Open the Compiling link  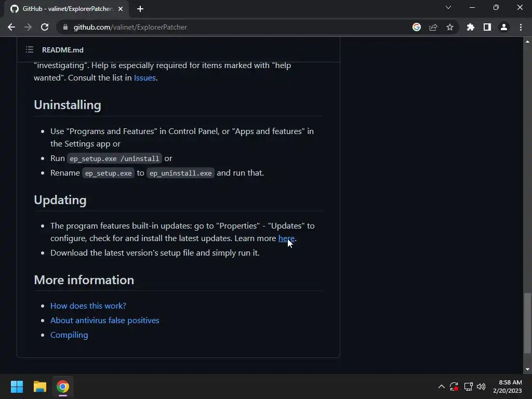69,335
